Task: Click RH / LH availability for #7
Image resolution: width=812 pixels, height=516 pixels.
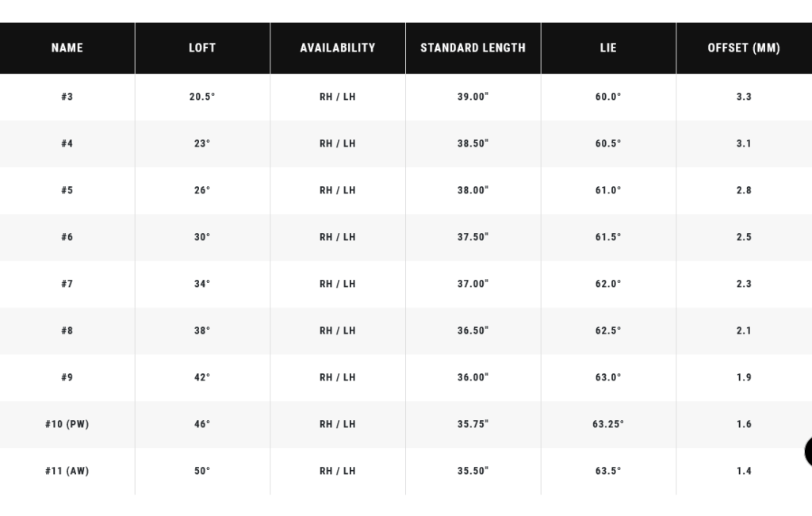Action: (338, 284)
